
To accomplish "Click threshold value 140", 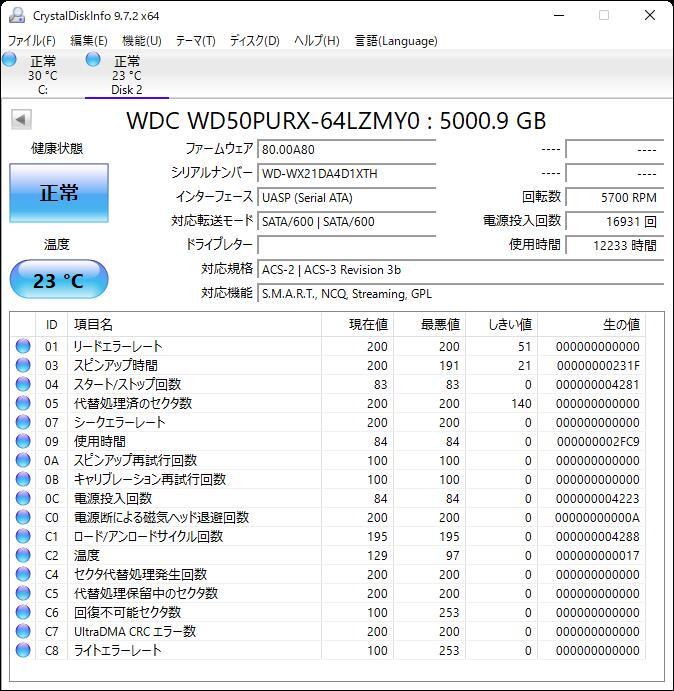I will click(521, 404).
